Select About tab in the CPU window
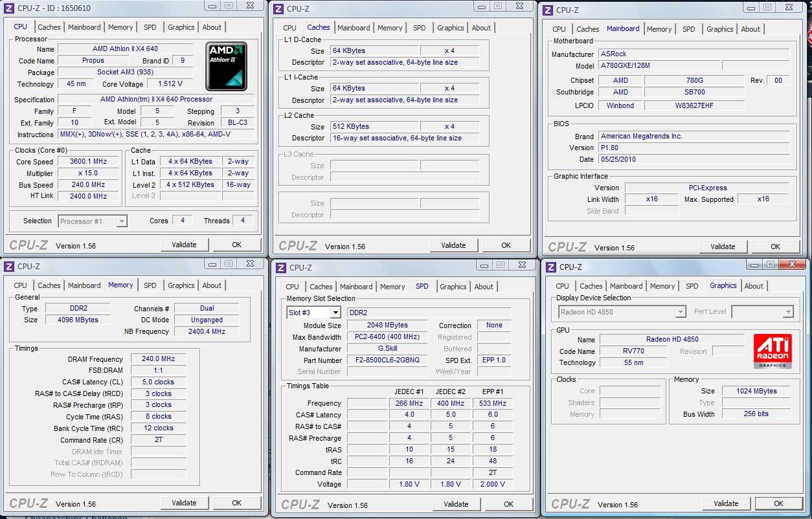Viewport: 812px width, 519px height. [212, 27]
